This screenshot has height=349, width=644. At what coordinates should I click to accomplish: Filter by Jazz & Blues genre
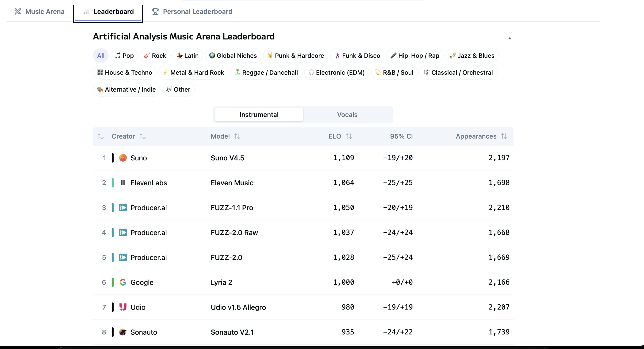pos(472,55)
